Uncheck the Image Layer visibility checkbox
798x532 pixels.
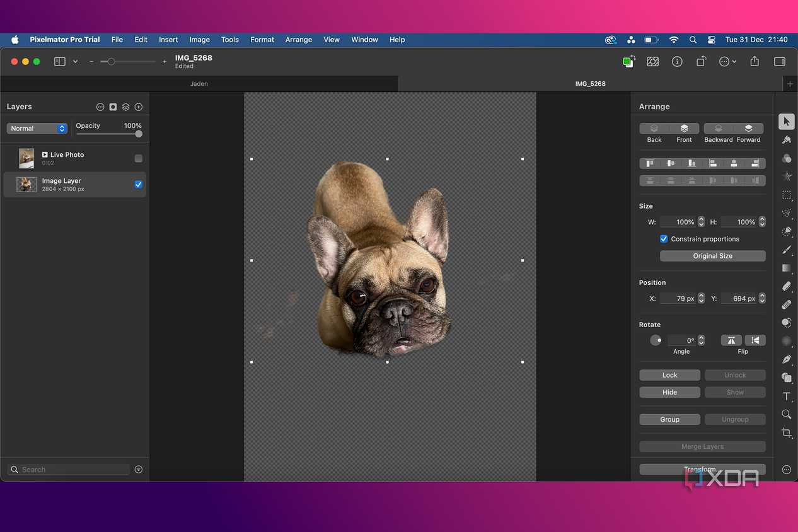click(139, 185)
